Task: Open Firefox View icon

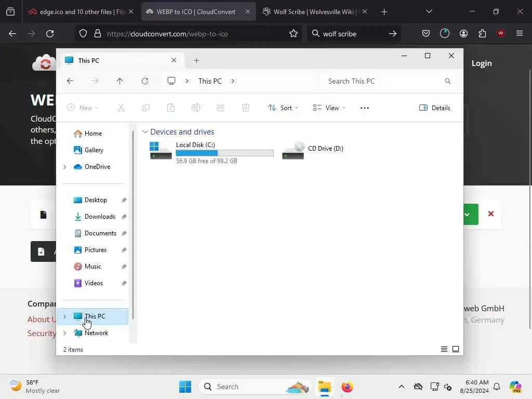Action: (x=10, y=12)
